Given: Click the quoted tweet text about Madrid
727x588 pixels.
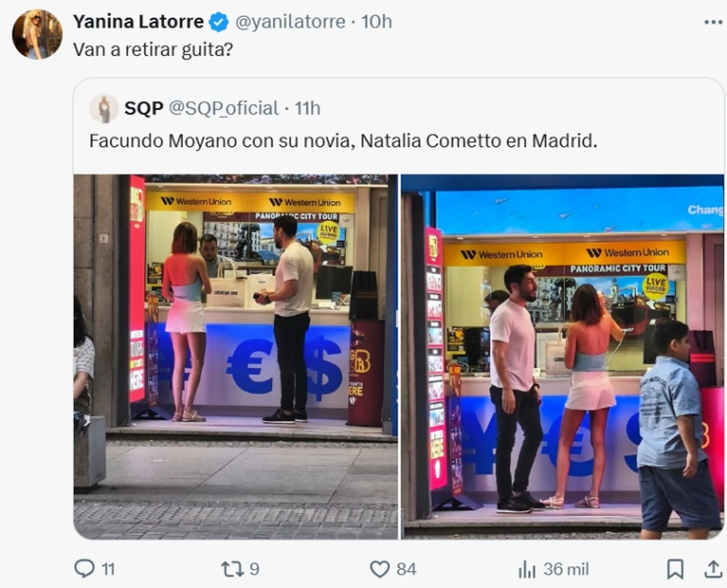Looking at the screenshot, I should [344, 141].
